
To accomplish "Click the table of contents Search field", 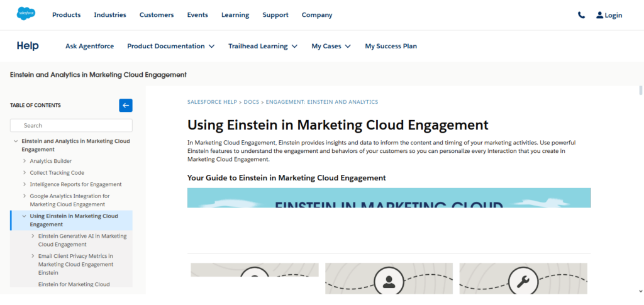I will [x=72, y=126].
